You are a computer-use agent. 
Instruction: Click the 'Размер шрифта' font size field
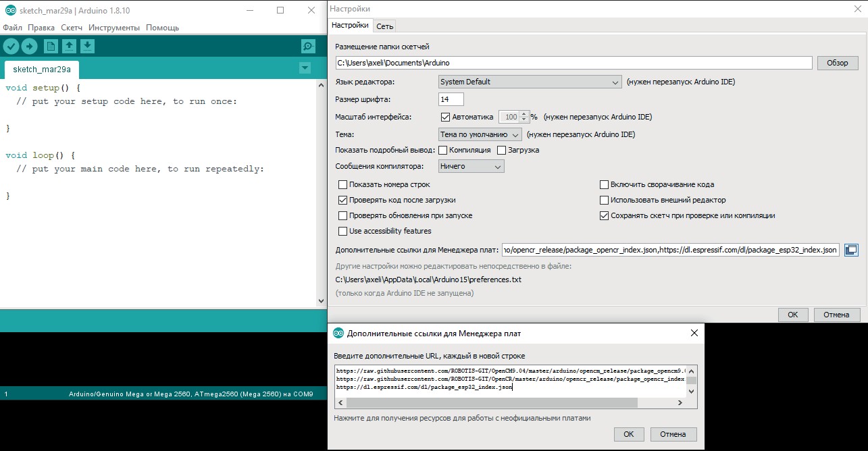click(x=451, y=99)
